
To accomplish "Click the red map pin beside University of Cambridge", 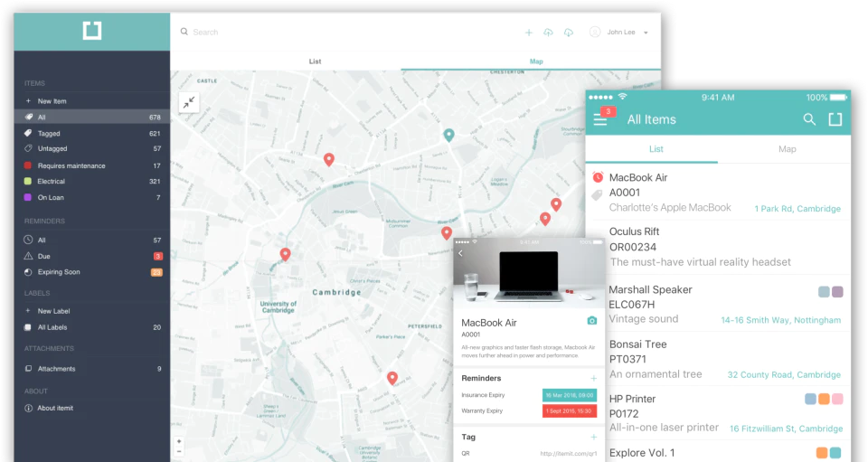I will (x=285, y=255).
